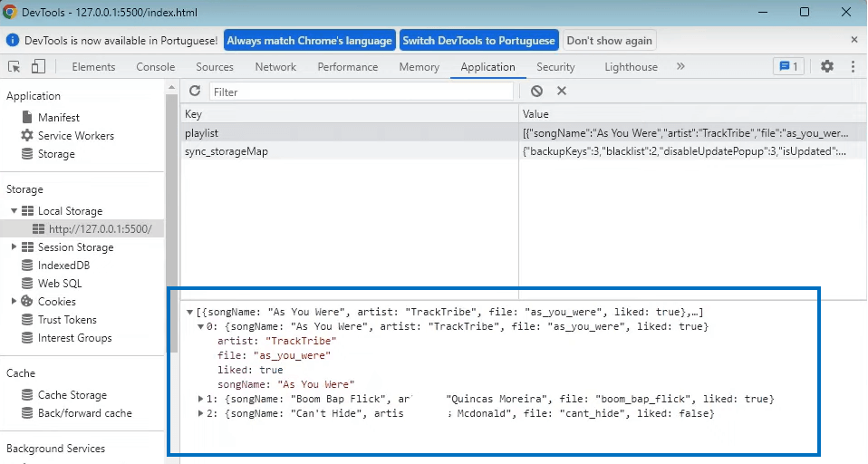Toggle the device toolbar icon
The width and height of the screenshot is (868, 464).
tap(38, 66)
